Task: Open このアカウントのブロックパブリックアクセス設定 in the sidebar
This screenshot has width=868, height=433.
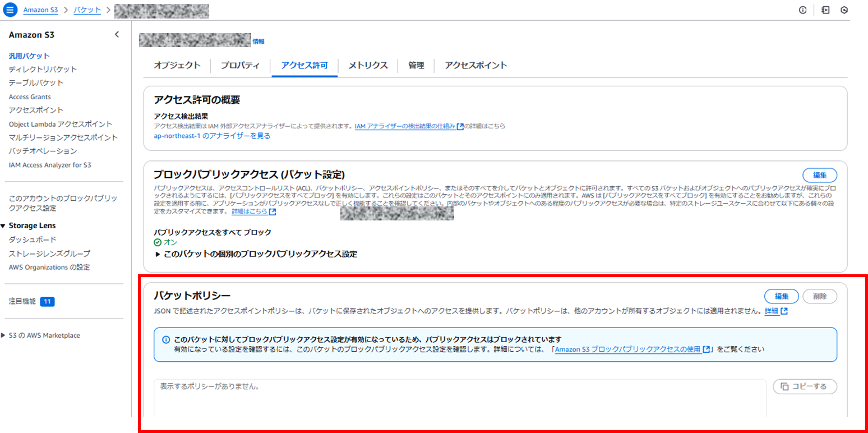Action: 63,203
